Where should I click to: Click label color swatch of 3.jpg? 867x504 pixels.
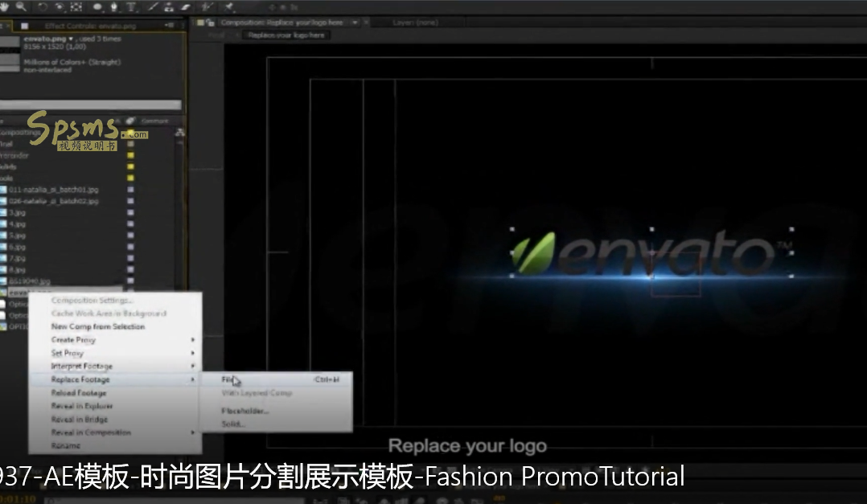(130, 213)
